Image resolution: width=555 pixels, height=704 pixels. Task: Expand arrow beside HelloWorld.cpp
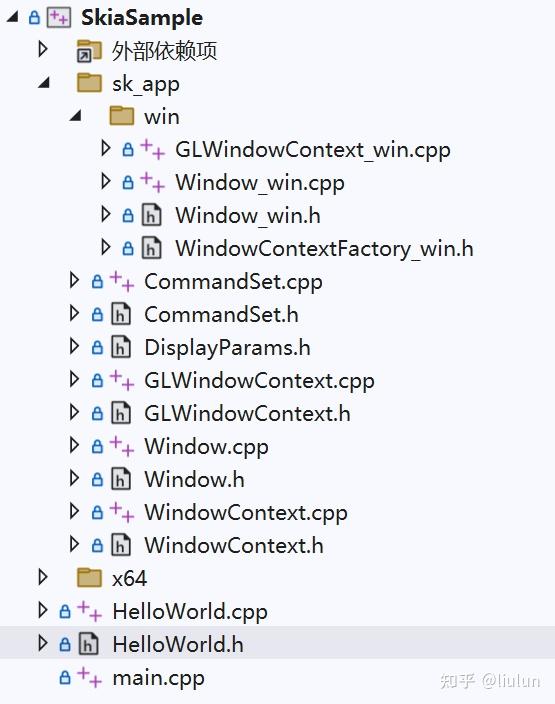(43, 611)
